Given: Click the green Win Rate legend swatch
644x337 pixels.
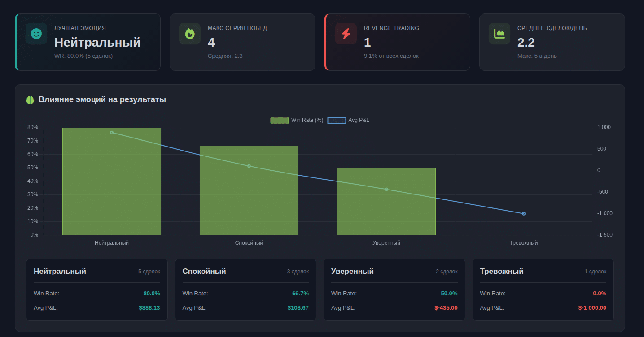Looking at the screenshot, I should [279, 120].
